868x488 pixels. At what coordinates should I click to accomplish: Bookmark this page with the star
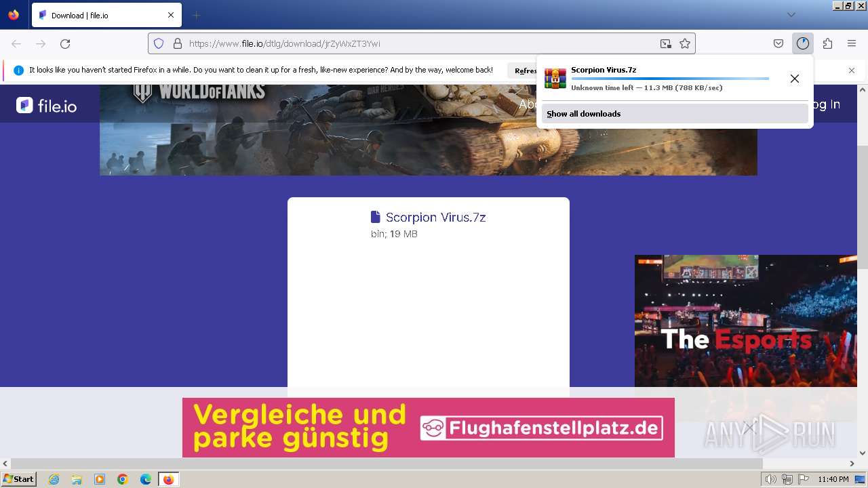pyautogui.click(x=685, y=43)
